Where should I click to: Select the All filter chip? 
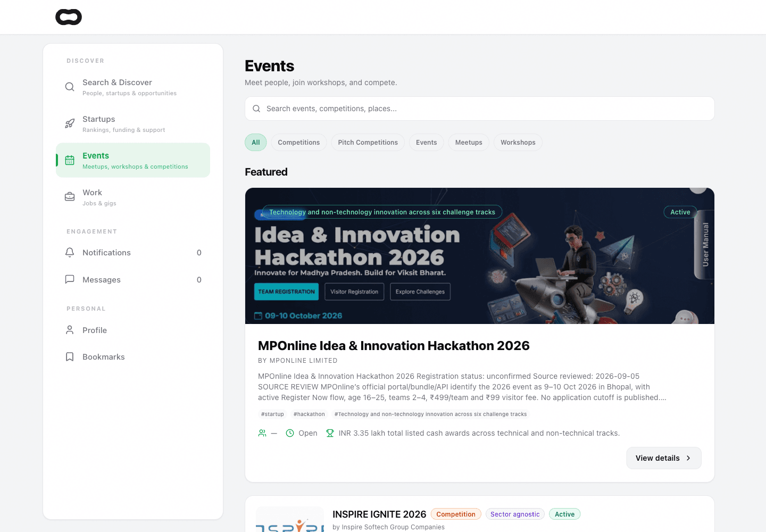256,142
